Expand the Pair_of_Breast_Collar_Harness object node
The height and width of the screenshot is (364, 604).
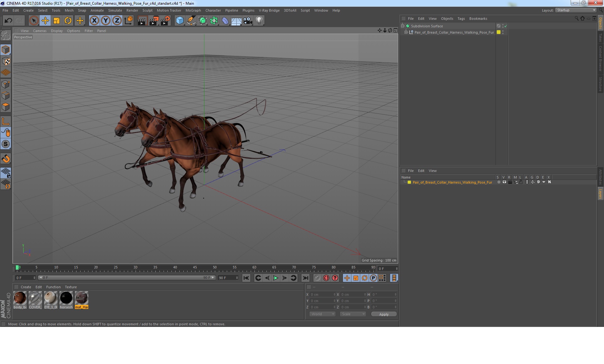coord(406,32)
